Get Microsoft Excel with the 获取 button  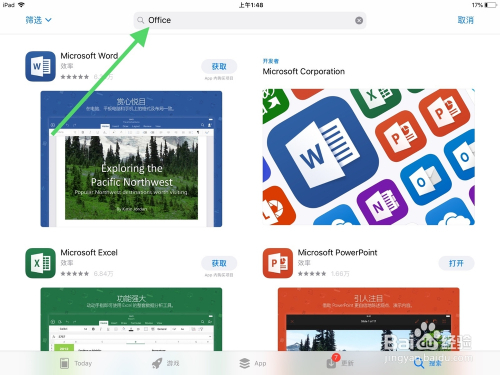(219, 263)
